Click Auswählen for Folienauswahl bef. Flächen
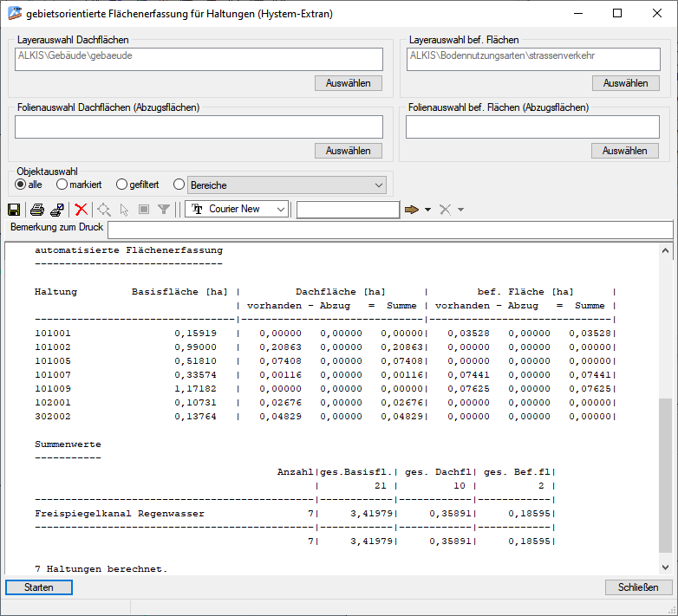678x616 pixels. 625,151
